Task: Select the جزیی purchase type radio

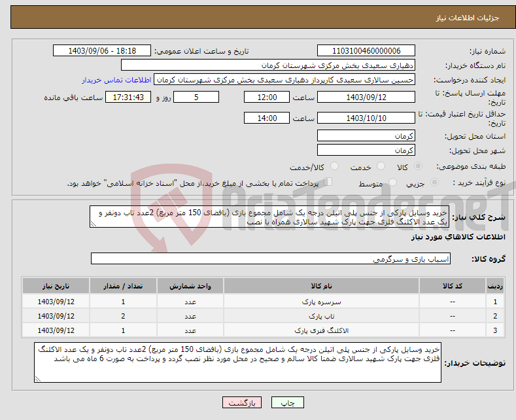Action: pos(434,183)
